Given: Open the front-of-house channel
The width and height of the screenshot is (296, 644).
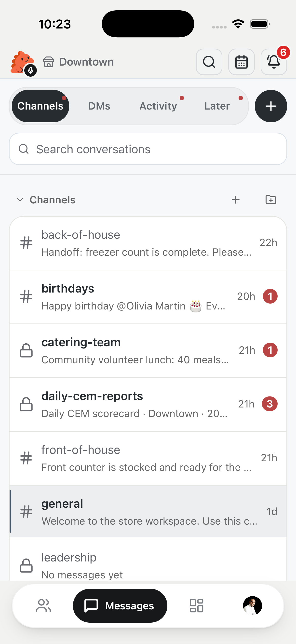Looking at the screenshot, I should coord(148,458).
